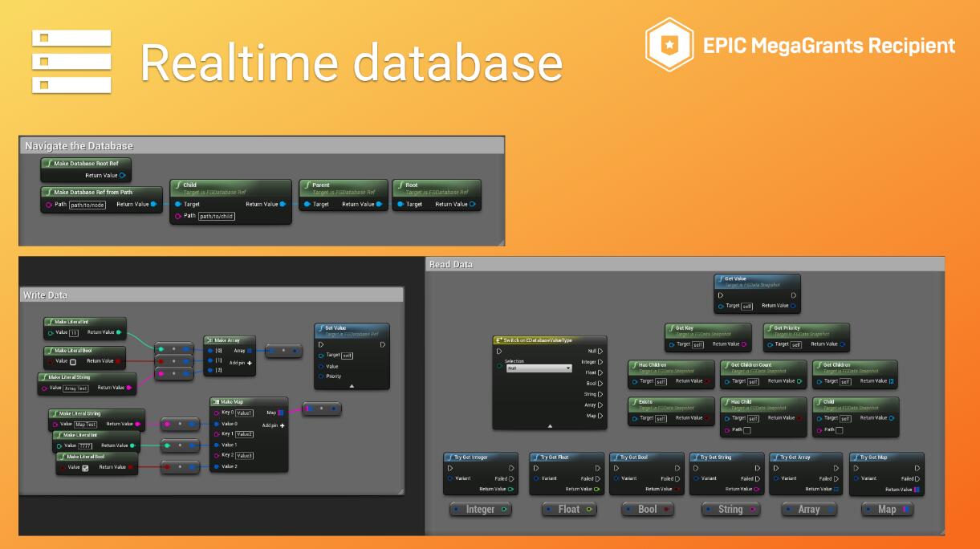Open the Selection dropdown showing Null
This screenshot has height=549, width=980.
coord(538,368)
